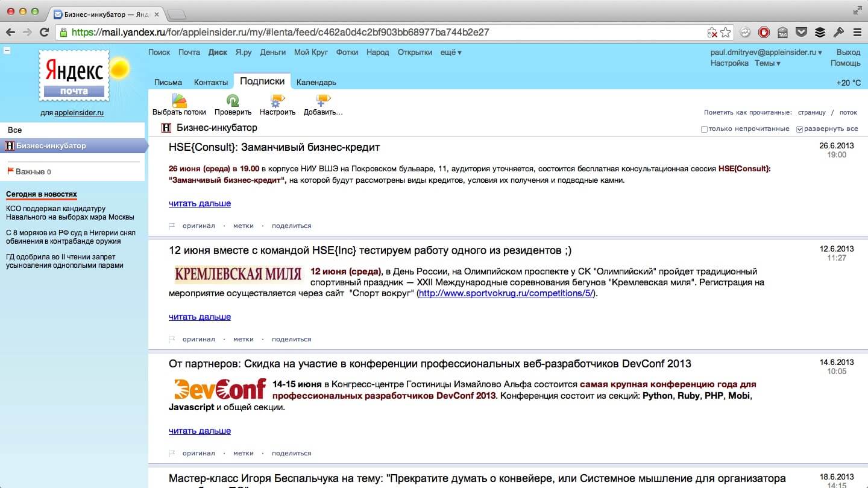Open the new tab button
The width and height of the screenshot is (868, 488).
[175, 13]
